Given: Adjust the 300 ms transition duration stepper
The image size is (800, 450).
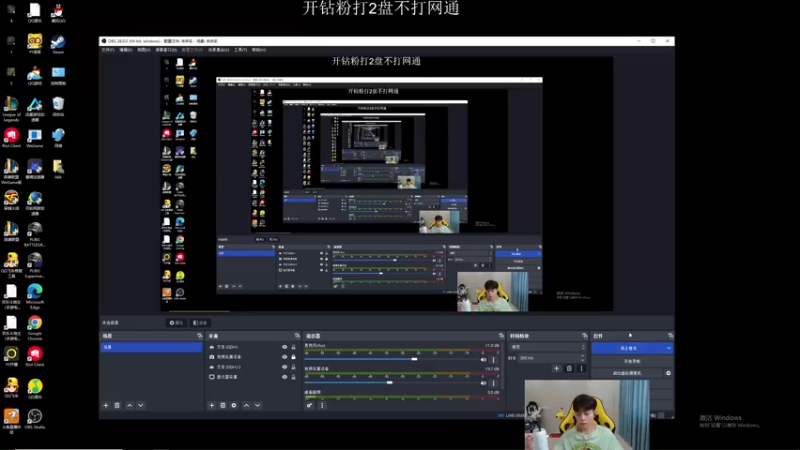Looking at the screenshot, I should tap(583, 358).
